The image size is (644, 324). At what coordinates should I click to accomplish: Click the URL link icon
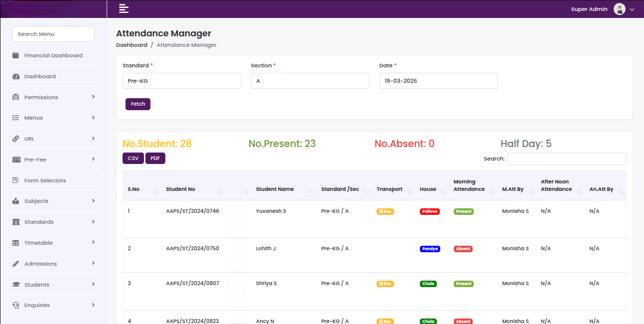[15, 139]
